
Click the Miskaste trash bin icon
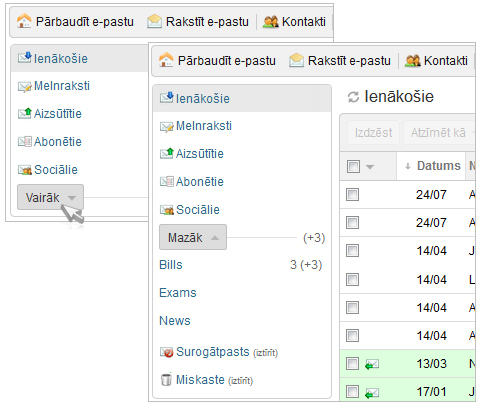166,379
